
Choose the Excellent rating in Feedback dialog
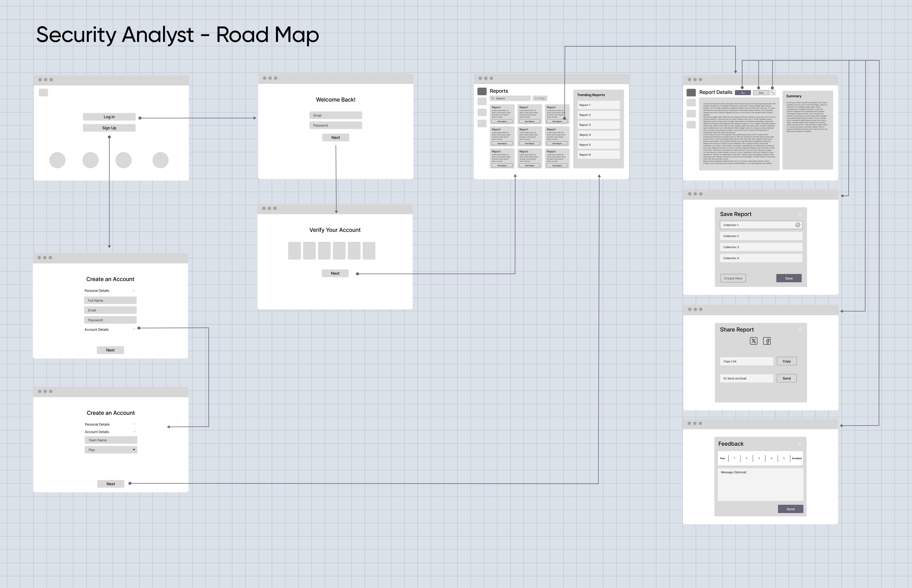(x=797, y=458)
